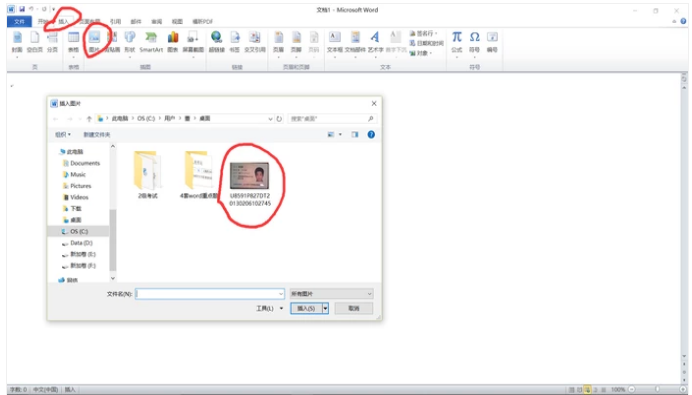Image resolution: width=692 pixels, height=395 pixels.
Task: Switch to the 引用 (References) ribbon tab
Action: [115, 21]
